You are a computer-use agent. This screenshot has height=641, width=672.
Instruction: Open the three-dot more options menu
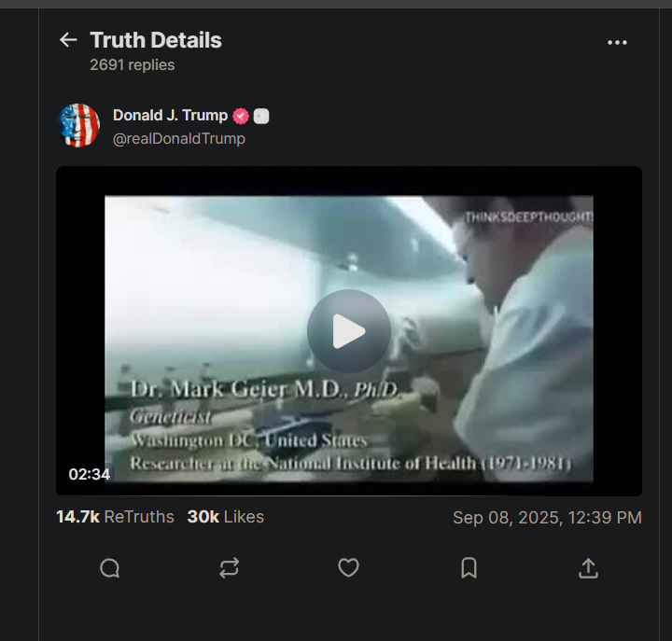(617, 42)
